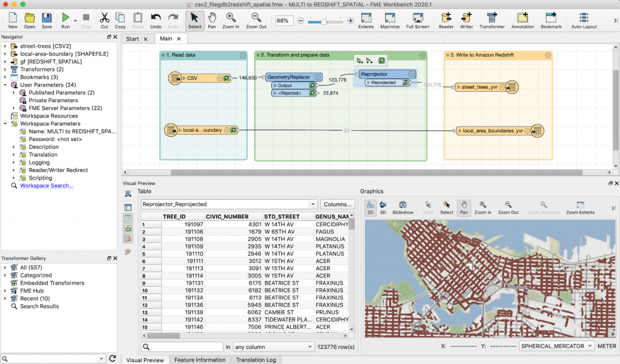Open the Feature Information tab
This screenshot has width=620, height=364.
200,360
